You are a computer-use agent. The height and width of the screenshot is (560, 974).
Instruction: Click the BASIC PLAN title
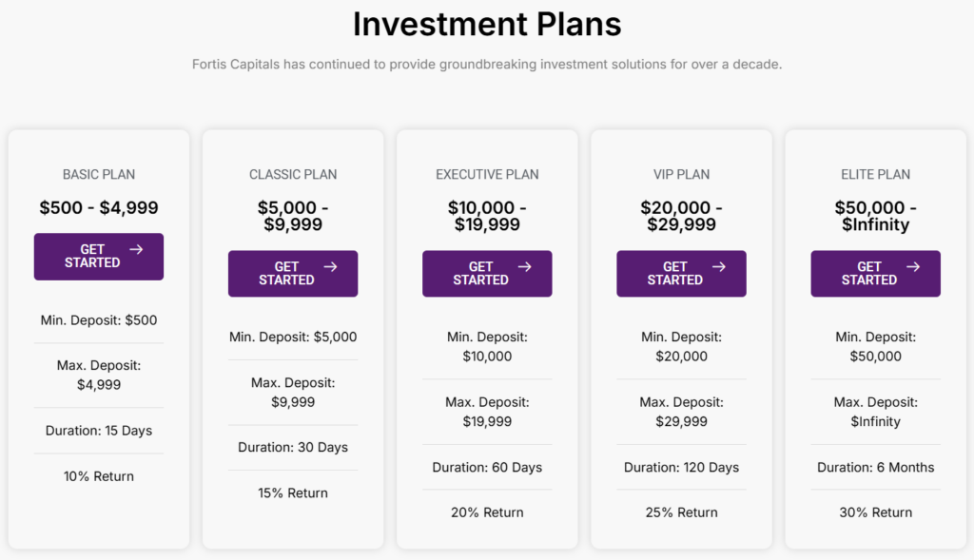click(x=99, y=175)
